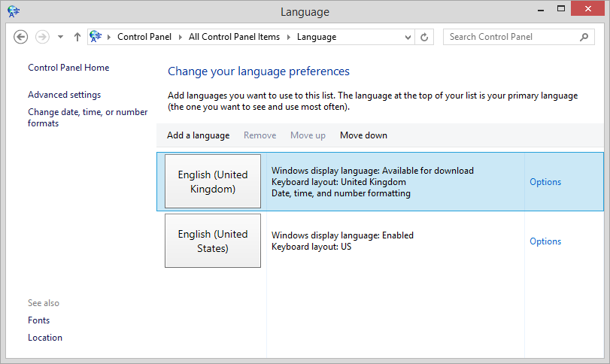The height and width of the screenshot is (364, 610).
Task: Click Move down command
Action: [363, 135]
